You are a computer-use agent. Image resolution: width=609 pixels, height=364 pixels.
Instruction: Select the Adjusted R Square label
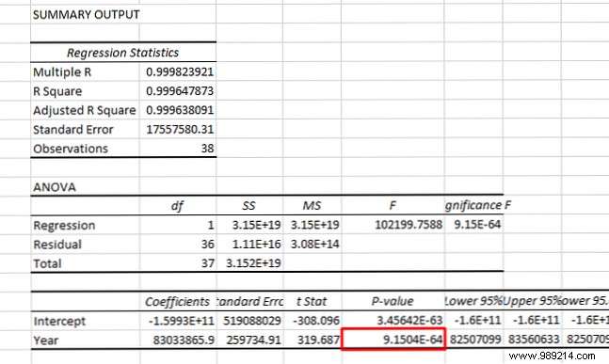(x=85, y=110)
